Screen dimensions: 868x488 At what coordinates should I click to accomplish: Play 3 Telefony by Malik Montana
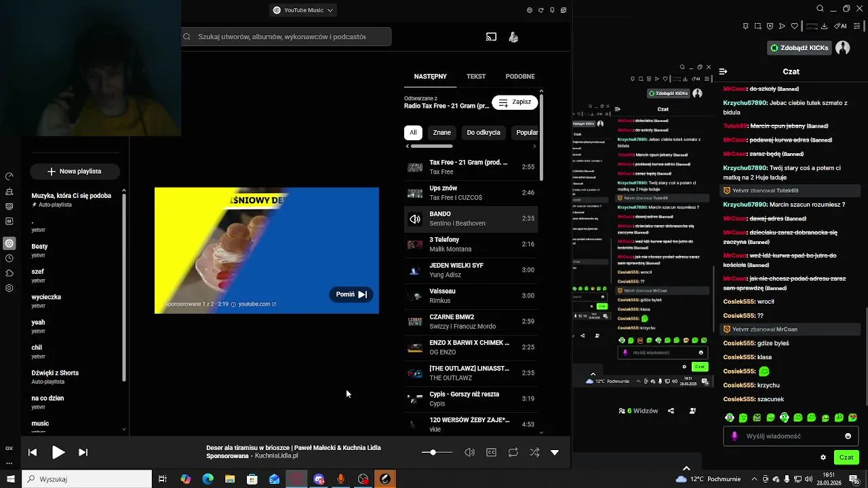click(471, 245)
